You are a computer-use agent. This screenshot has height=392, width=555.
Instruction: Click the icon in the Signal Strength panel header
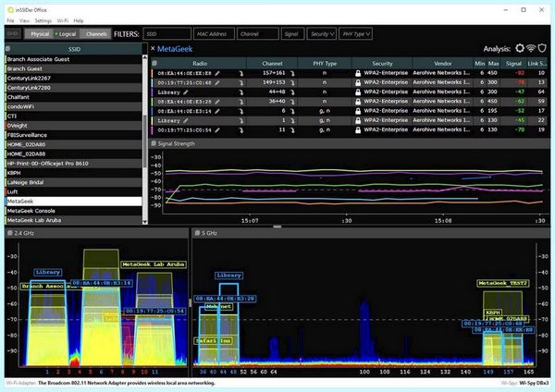[154, 143]
